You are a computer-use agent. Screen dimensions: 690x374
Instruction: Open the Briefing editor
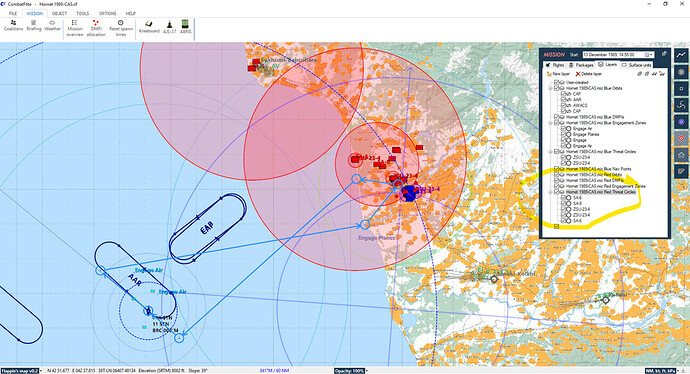34,26
